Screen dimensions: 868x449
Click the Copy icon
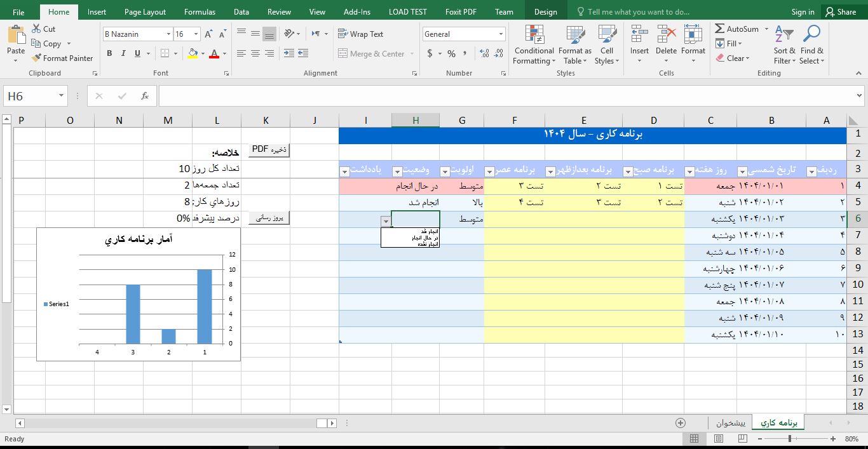click(x=36, y=43)
